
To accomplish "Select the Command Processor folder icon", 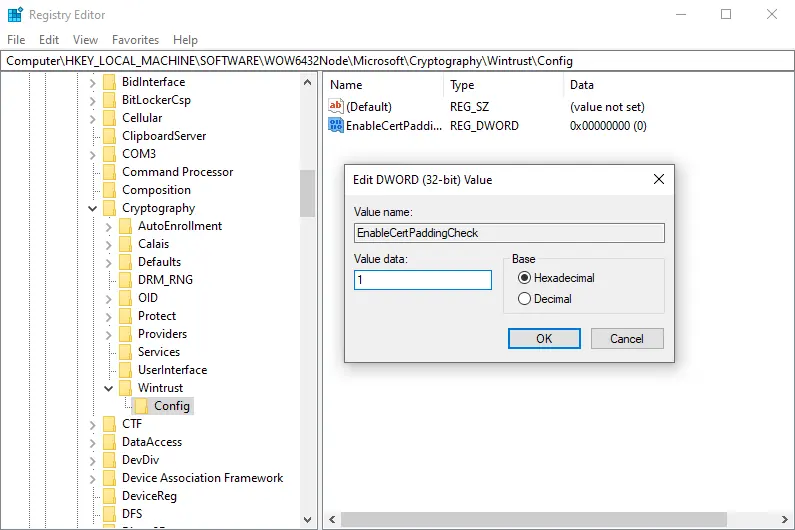I will pyautogui.click(x=109, y=172).
